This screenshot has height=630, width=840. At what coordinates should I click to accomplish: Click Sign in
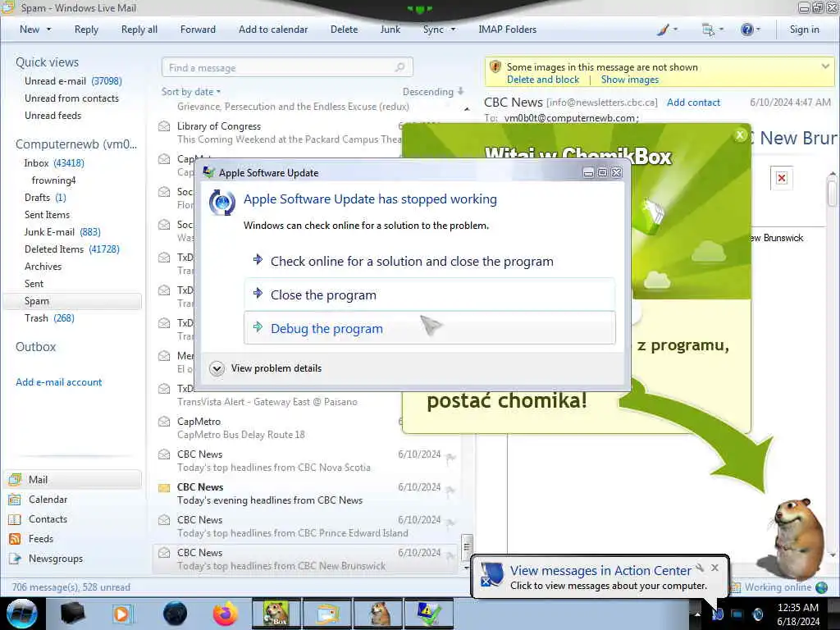point(804,30)
